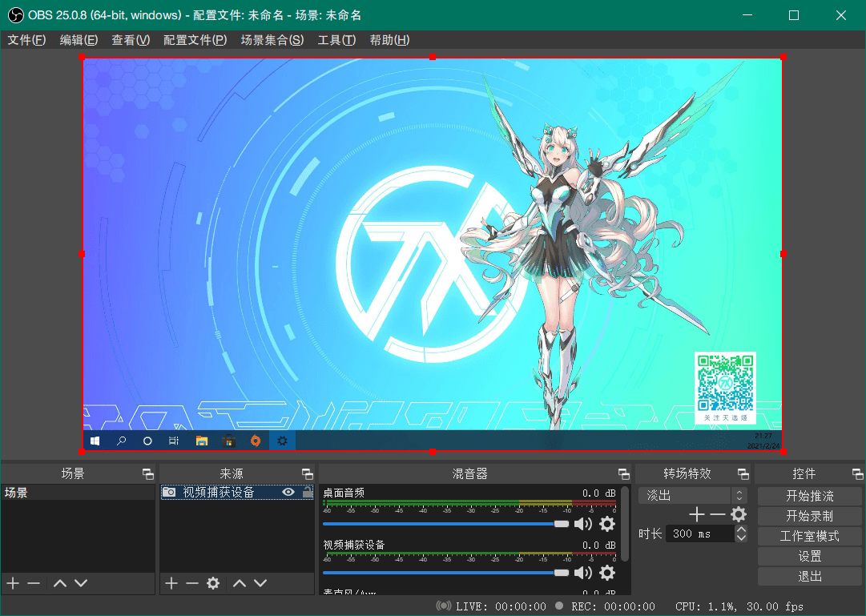Viewport: 866px width, 616px height.
Task: Open the 淡出 transition dropdown
Action: (693, 495)
